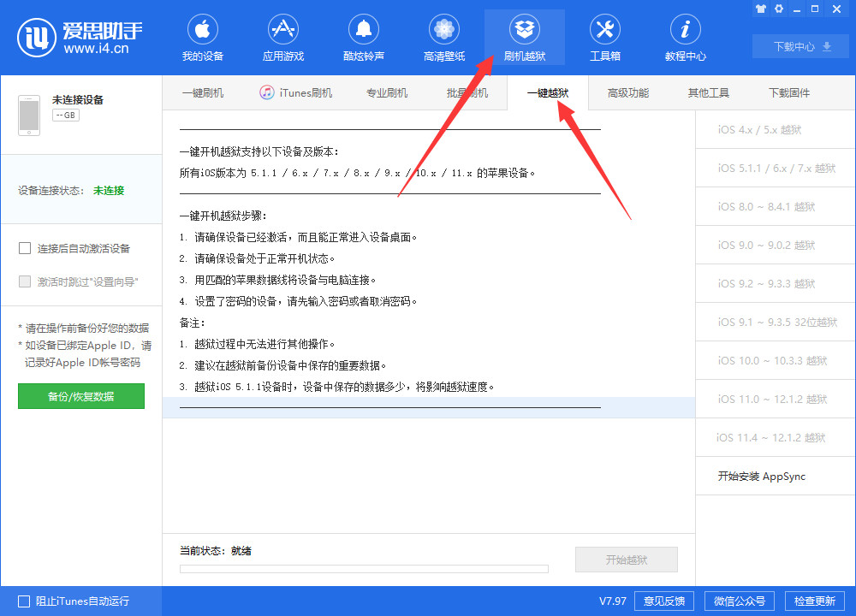This screenshot has width=856, height=616.
Task: Open 我的设备 (My Device) section
Action: (x=202, y=38)
